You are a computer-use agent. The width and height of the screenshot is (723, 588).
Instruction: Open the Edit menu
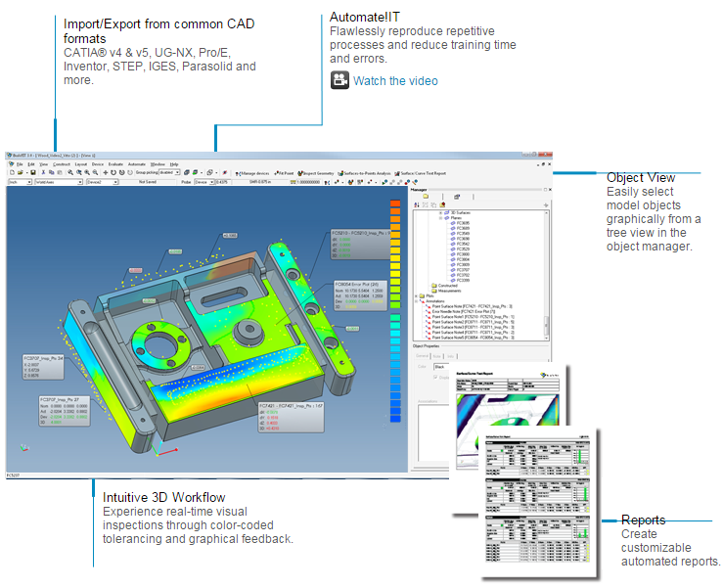pyautogui.click(x=31, y=164)
